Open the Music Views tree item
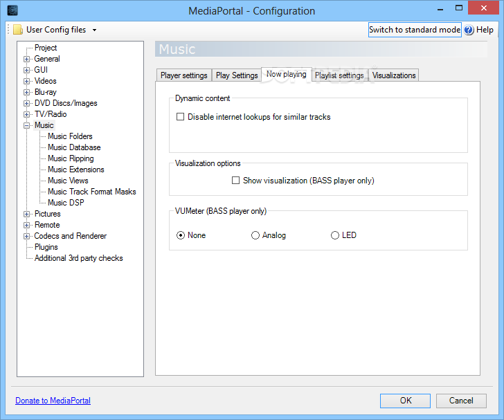Image resolution: width=504 pixels, height=420 pixels. pos(68,181)
